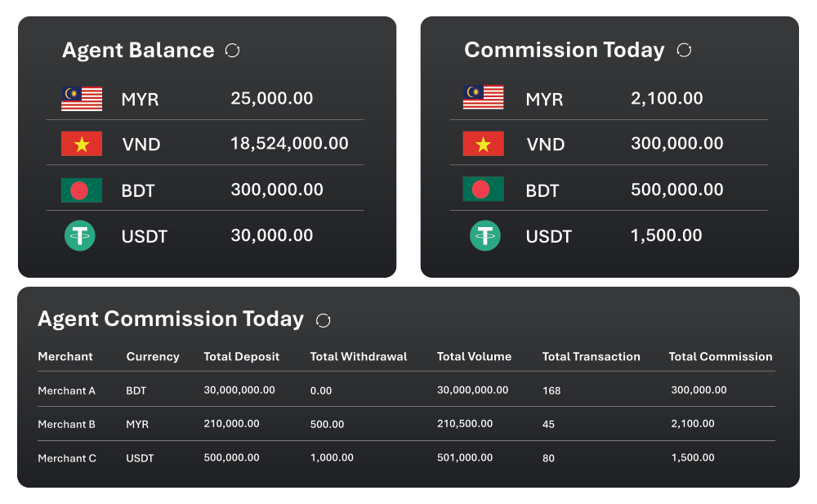Image resolution: width=817 pixels, height=504 pixels.
Task: Click the VND balance 18,524,000.00 value
Action: coord(290,143)
